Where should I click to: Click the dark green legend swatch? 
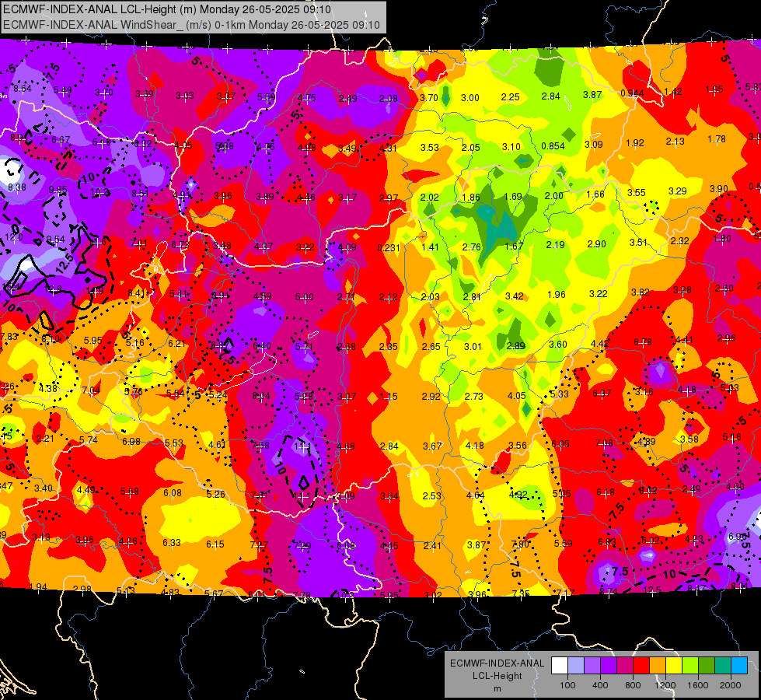pos(707,666)
